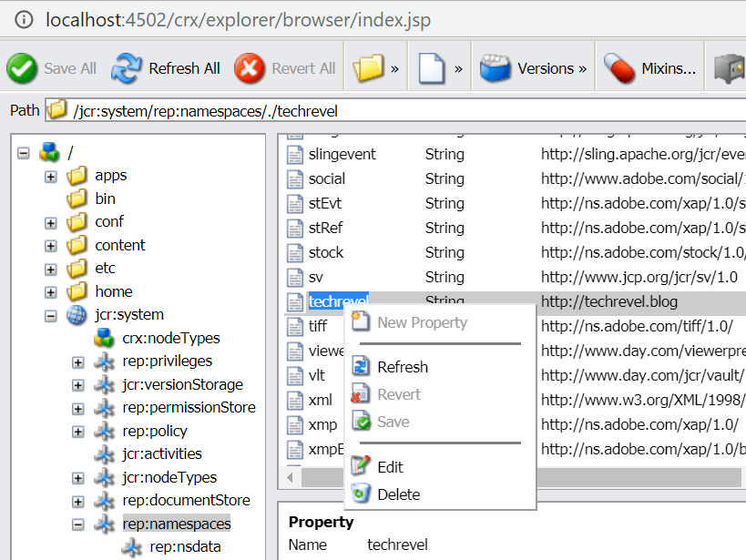Choose Refresh from the context menu

402,367
